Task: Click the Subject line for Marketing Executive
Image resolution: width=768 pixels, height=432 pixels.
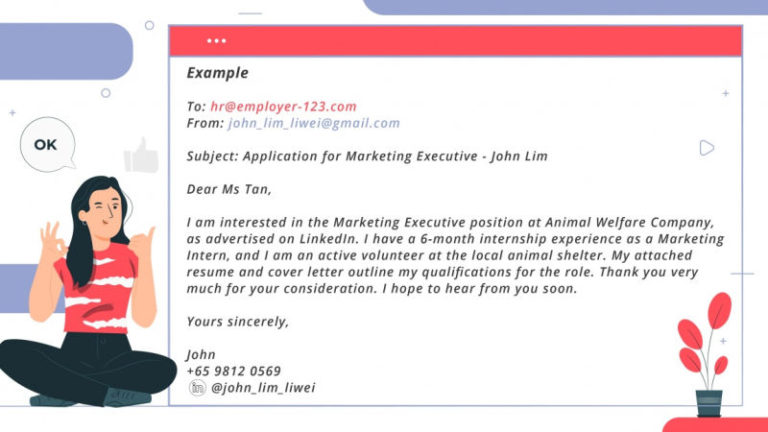Action: click(x=366, y=156)
